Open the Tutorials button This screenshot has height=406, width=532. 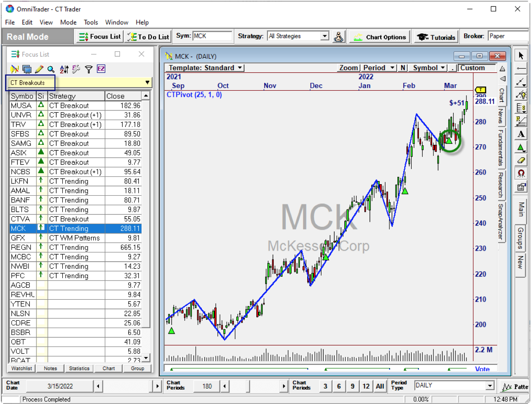click(436, 37)
